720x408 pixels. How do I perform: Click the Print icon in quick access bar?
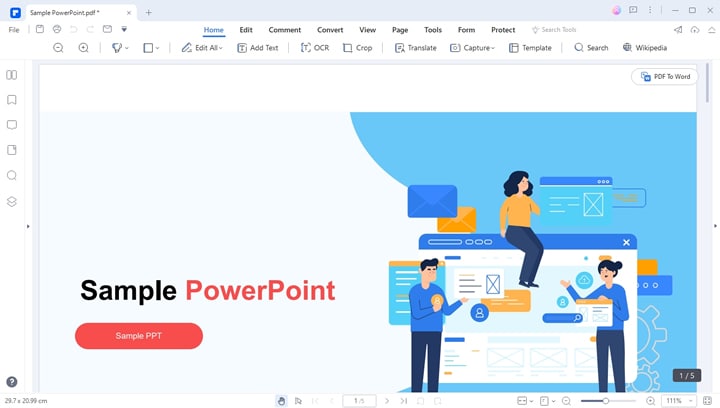click(x=57, y=29)
